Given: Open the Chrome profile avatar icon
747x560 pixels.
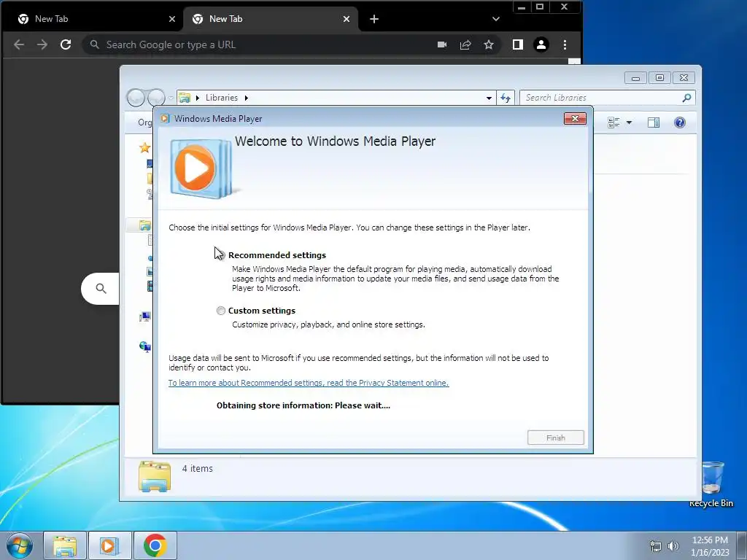Looking at the screenshot, I should (x=541, y=44).
